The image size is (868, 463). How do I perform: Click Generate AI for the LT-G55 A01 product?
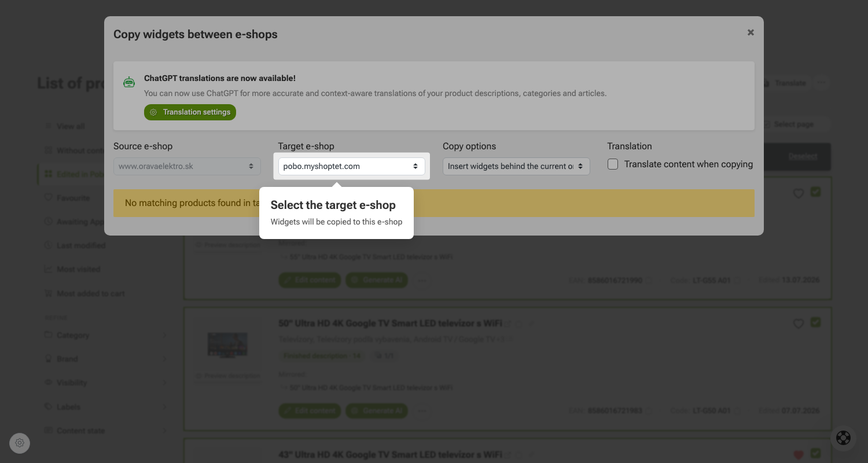pyautogui.click(x=377, y=280)
